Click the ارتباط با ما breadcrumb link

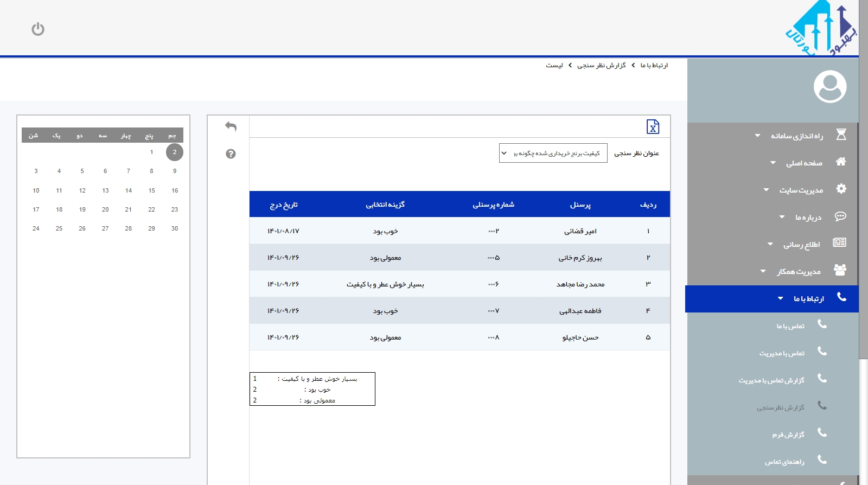654,66
